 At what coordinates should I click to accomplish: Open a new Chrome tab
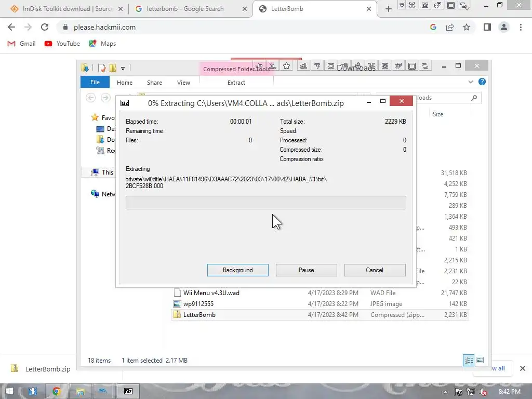pyautogui.click(x=389, y=9)
